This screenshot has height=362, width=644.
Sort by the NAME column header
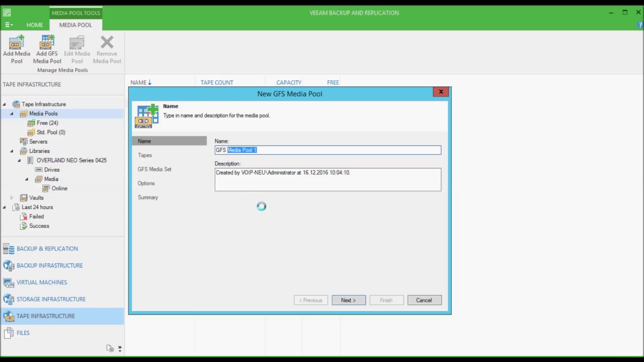point(141,82)
